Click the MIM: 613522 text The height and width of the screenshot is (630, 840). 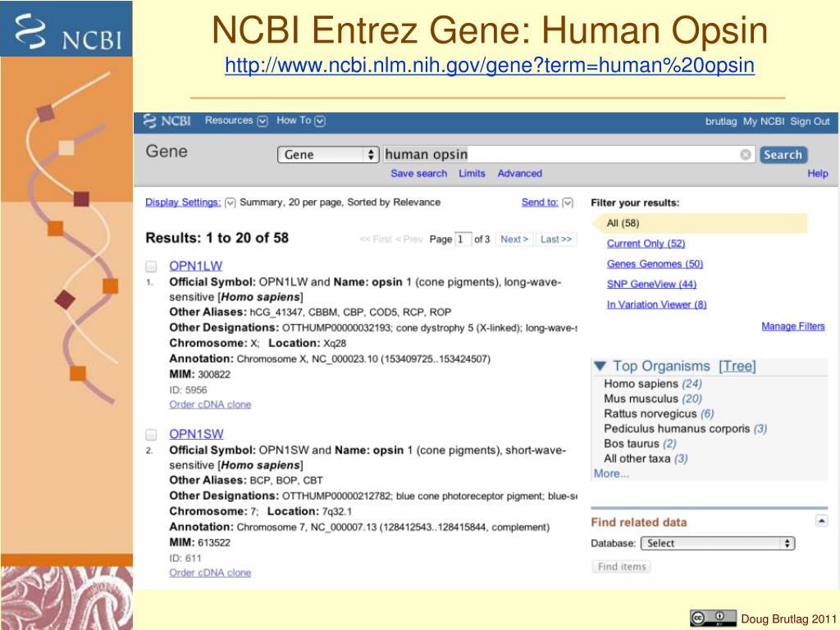point(200,543)
